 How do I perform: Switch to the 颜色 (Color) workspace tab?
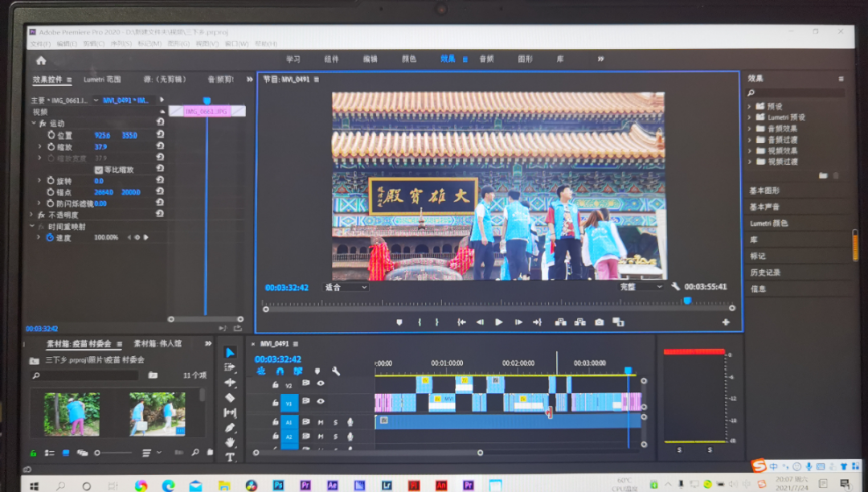pyautogui.click(x=409, y=59)
